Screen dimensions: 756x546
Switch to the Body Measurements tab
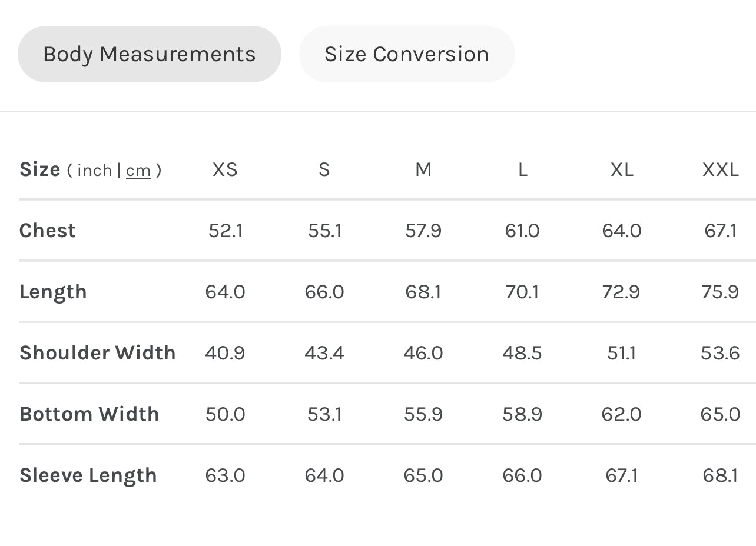pyautogui.click(x=149, y=54)
